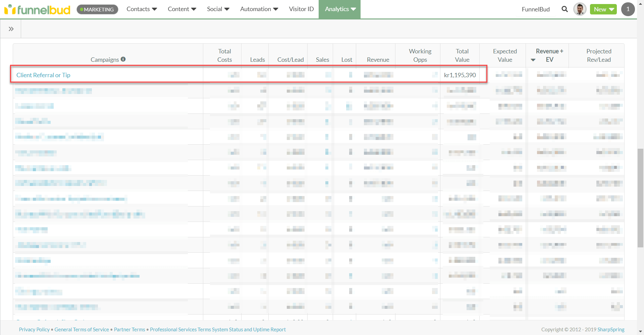The image size is (644, 335).
Task: Go to the Visitor ID page
Action: [x=301, y=9]
